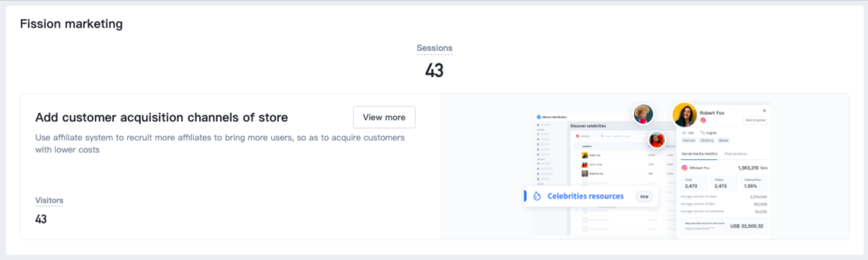Viewport: 868px width, 260px height.
Task: Click the Instagram icon under Robert Fox's name
Action: coord(703,121)
